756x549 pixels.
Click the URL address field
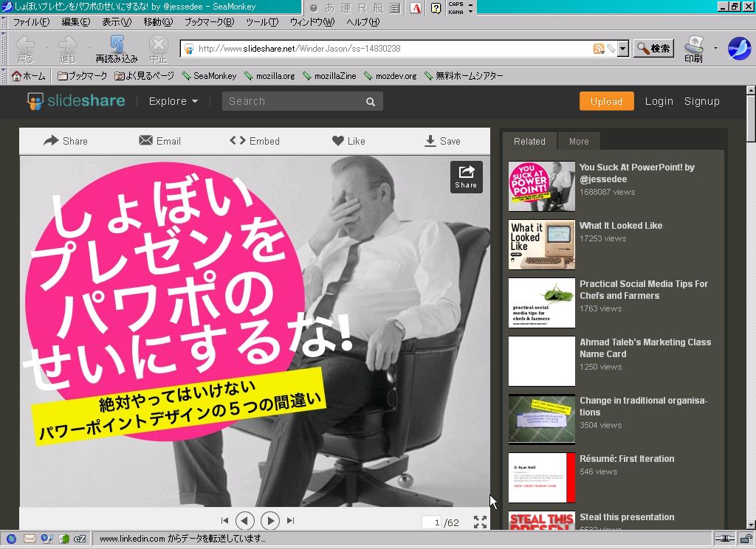click(393, 49)
